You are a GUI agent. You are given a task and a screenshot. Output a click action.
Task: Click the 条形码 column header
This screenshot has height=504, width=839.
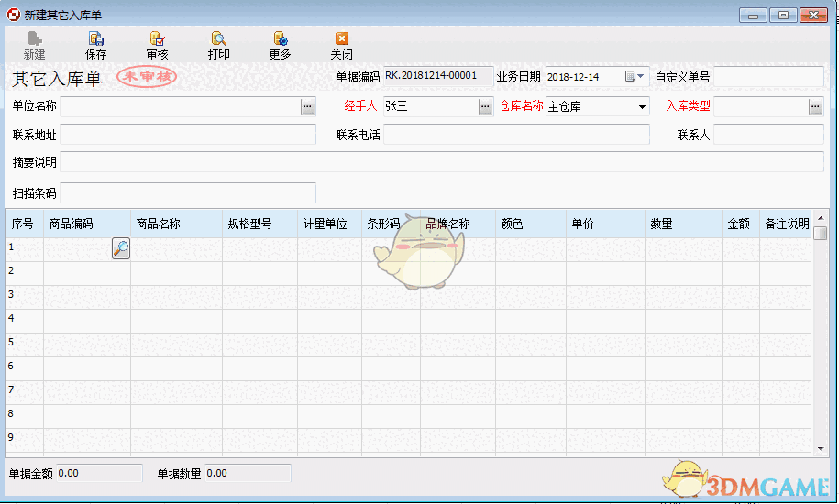pos(392,224)
